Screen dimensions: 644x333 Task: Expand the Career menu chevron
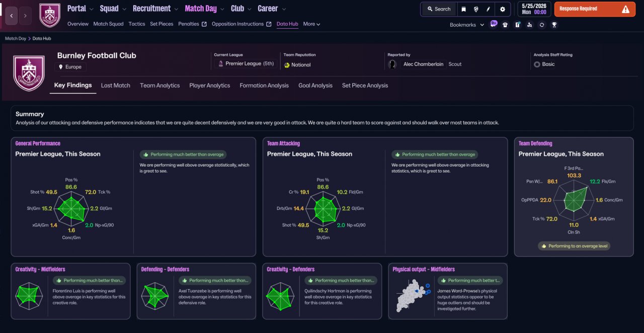(284, 9)
